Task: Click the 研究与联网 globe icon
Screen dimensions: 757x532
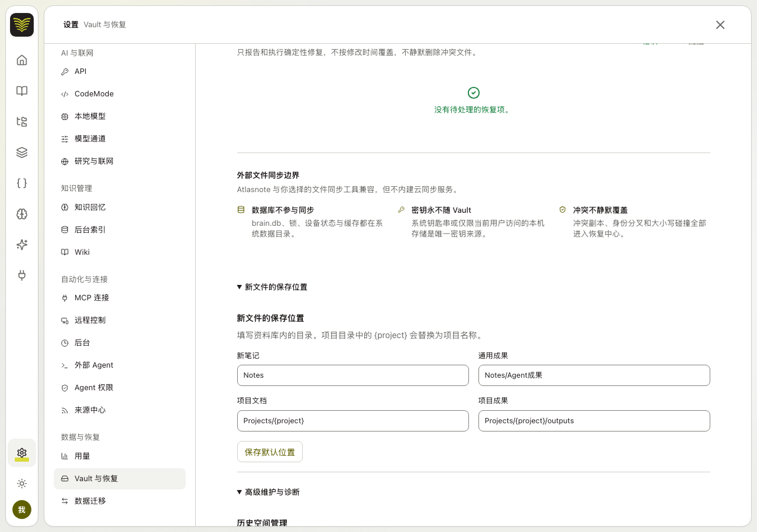Action: tap(65, 161)
